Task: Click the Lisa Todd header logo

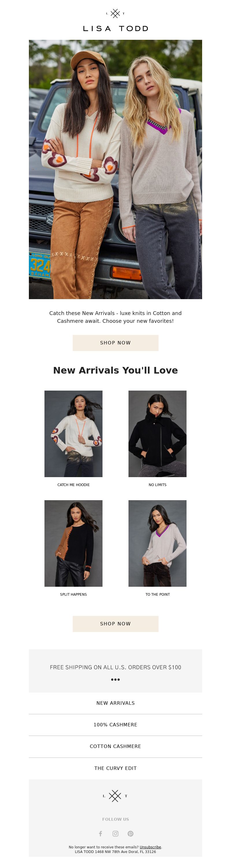Action: [x=115, y=20]
